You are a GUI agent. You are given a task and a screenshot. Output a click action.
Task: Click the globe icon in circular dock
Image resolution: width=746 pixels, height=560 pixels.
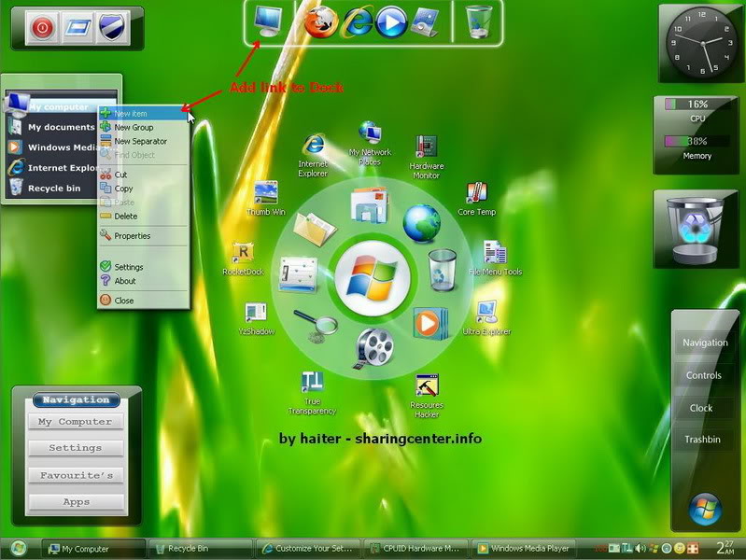click(421, 224)
